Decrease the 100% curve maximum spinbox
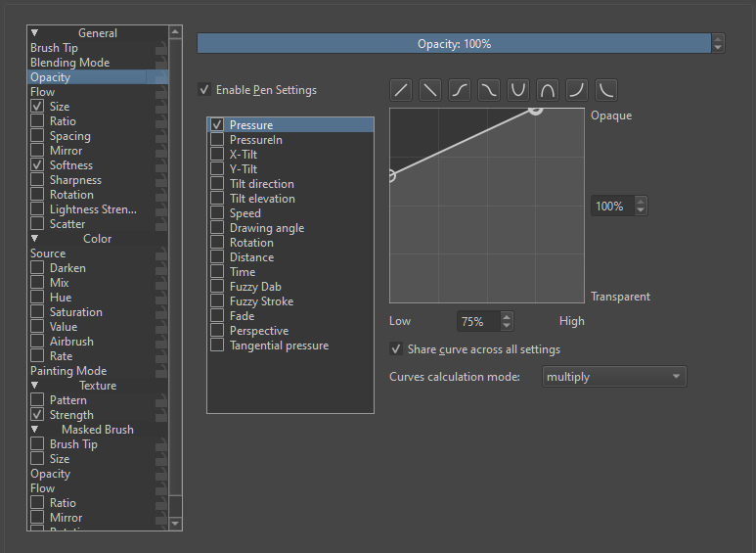 641,210
